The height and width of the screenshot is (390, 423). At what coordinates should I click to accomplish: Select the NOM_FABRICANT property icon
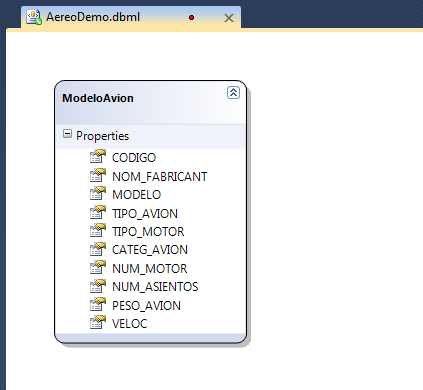tap(98, 175)
